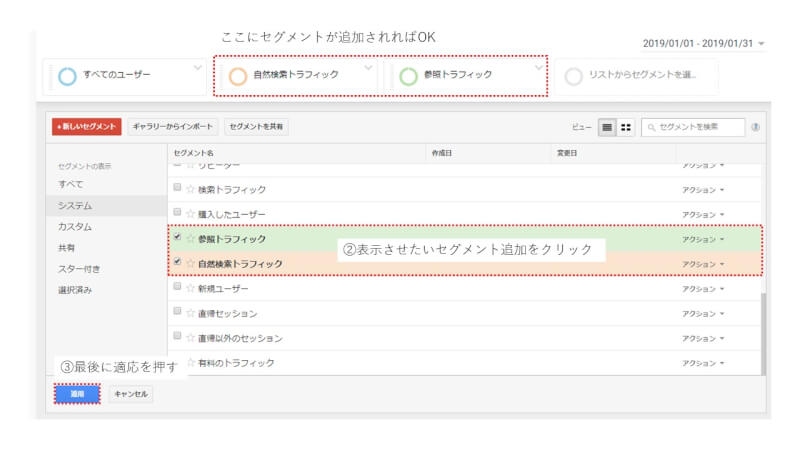Open アクション menu for 有料のトラフィック
This screenshot has width=800, height=450.
tap(703, 363)
